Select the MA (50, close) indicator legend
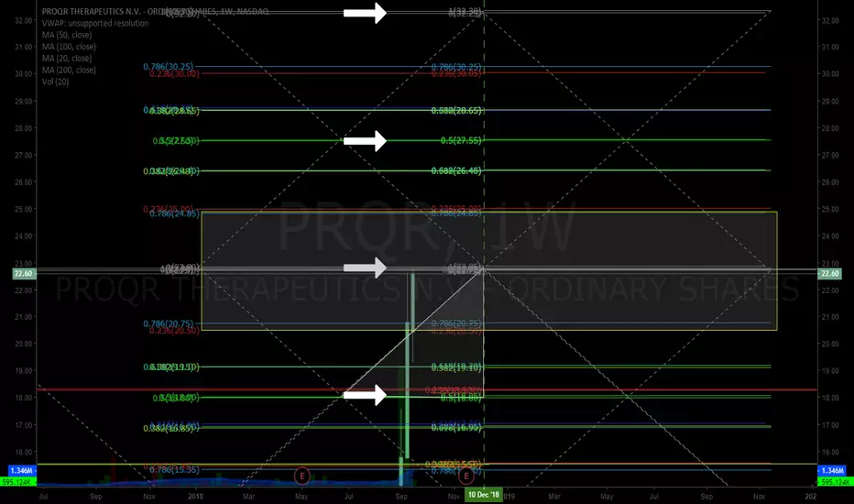 coord(67,35)
